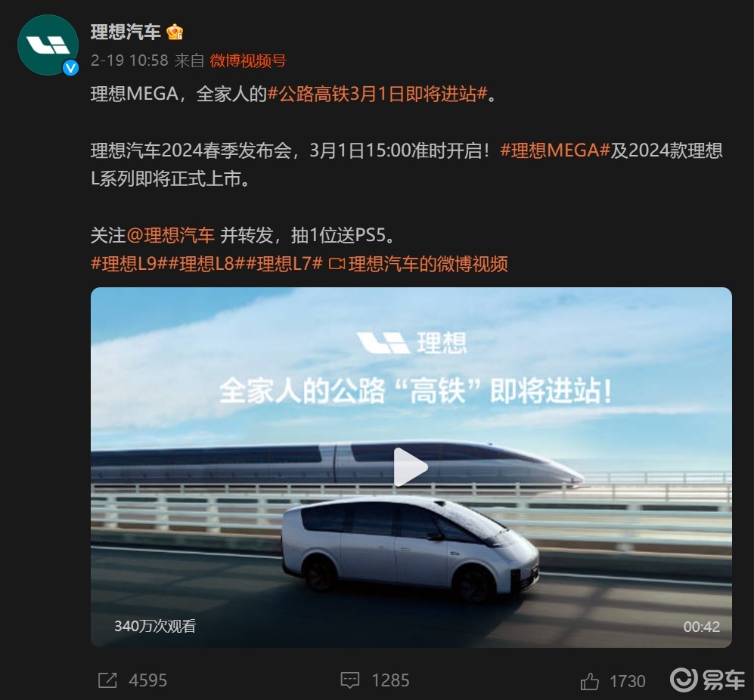The height and width of the screenshot is (700, 754).
Task: Open hashtag 公路高铁3月1日即将进站
Action: [377, 94]
